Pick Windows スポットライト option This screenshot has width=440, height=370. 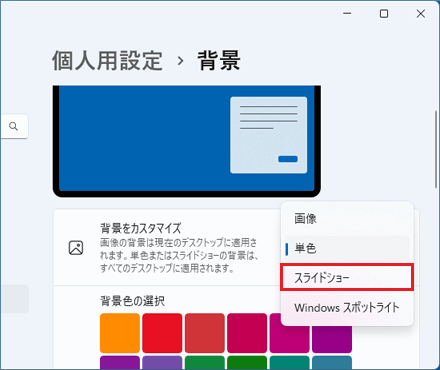[347, 307]
